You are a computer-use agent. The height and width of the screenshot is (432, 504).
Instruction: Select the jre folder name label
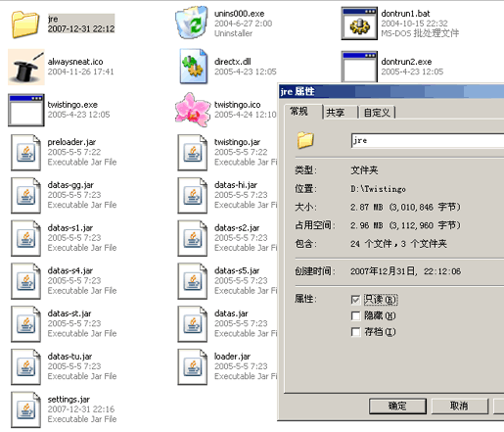[x=53, y=19]
